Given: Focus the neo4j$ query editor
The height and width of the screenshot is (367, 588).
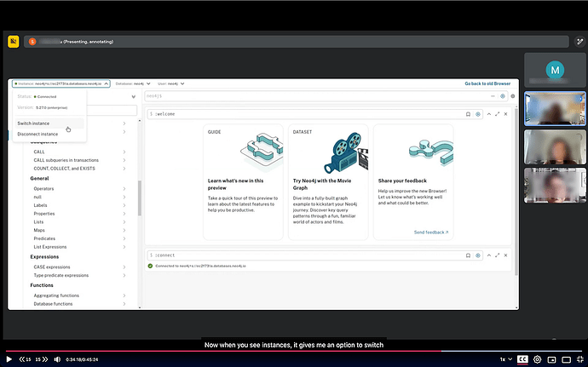Looking at the screenshot, I should coord(317,96).
